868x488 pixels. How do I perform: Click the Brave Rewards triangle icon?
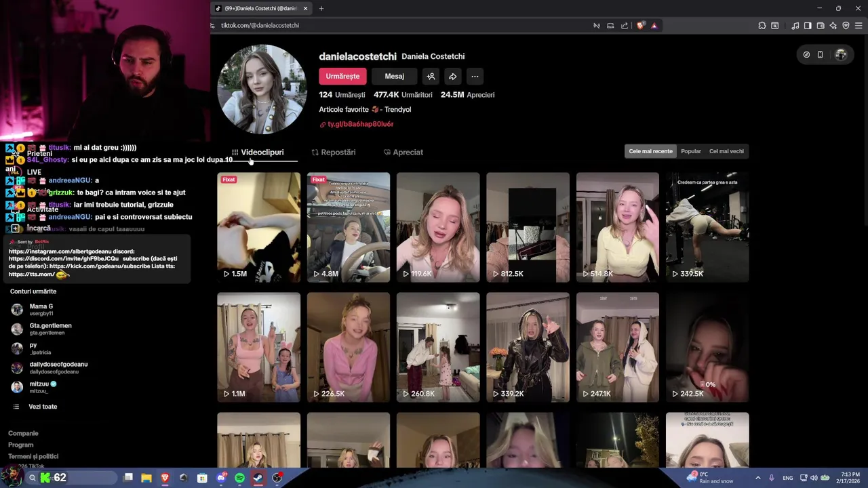click(x=654, y=26)
